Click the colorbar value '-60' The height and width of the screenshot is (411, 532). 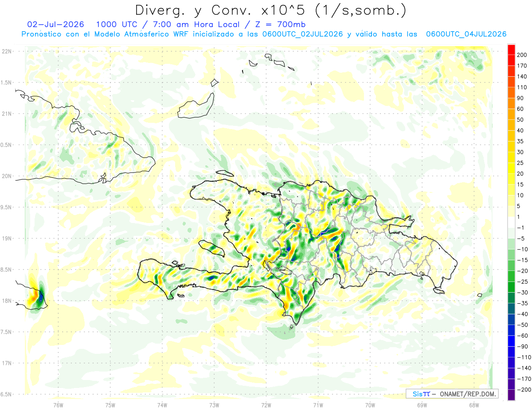pos(523,336)
